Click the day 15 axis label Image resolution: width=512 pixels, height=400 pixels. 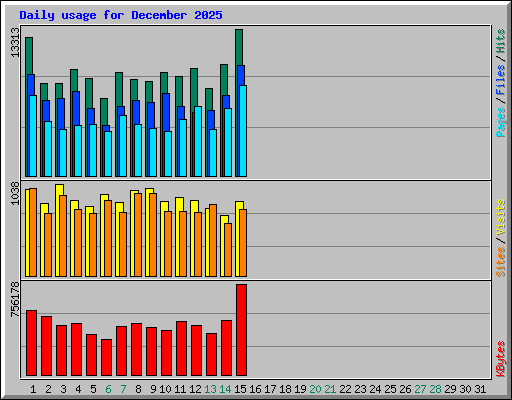coord(240,389)
